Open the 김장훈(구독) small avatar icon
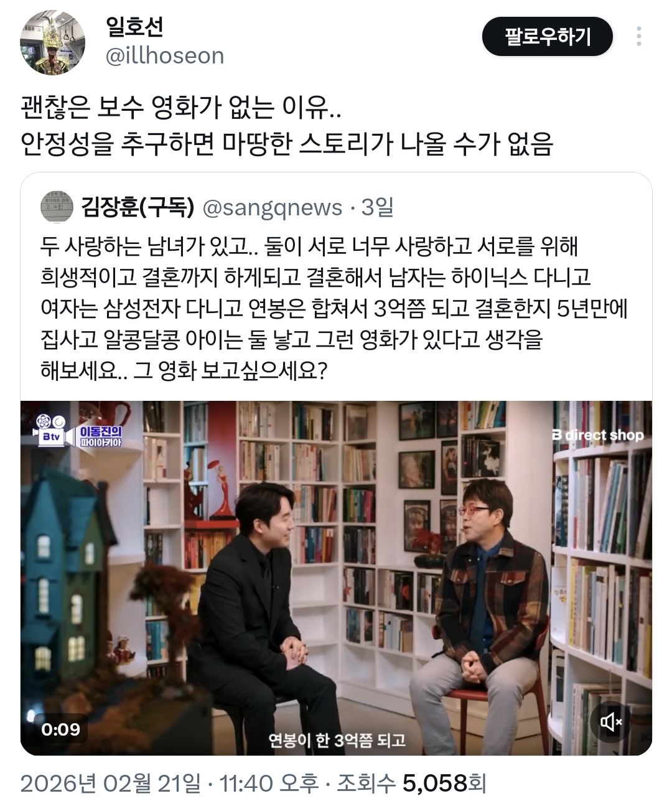 [57, 207]
